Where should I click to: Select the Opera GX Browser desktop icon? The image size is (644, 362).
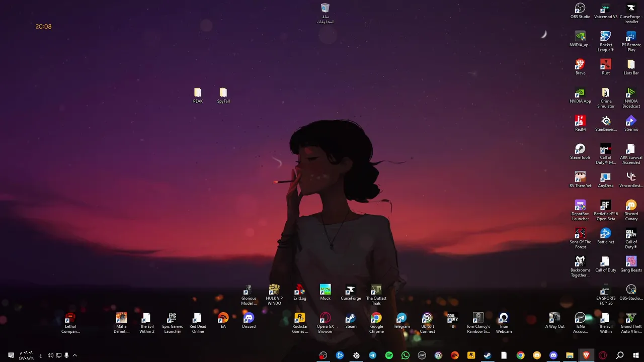point(325,323)
